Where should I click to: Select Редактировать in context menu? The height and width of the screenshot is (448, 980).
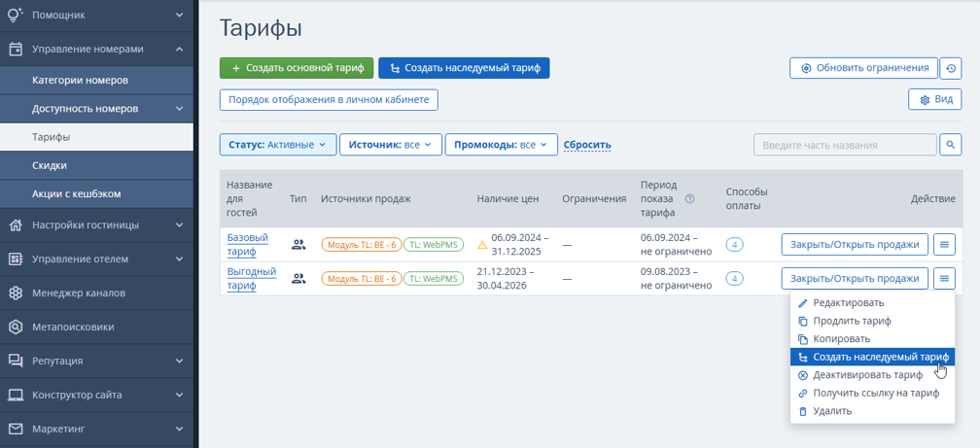tap(872, 303)
